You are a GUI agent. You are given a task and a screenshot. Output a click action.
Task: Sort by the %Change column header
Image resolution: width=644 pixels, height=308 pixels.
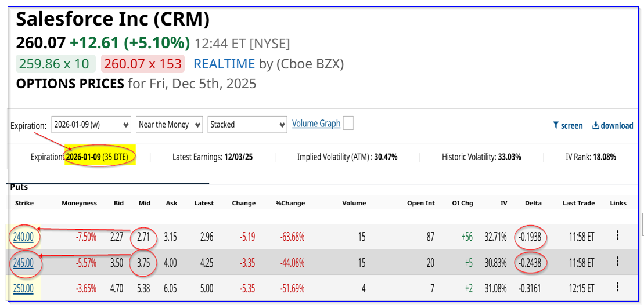290,203
